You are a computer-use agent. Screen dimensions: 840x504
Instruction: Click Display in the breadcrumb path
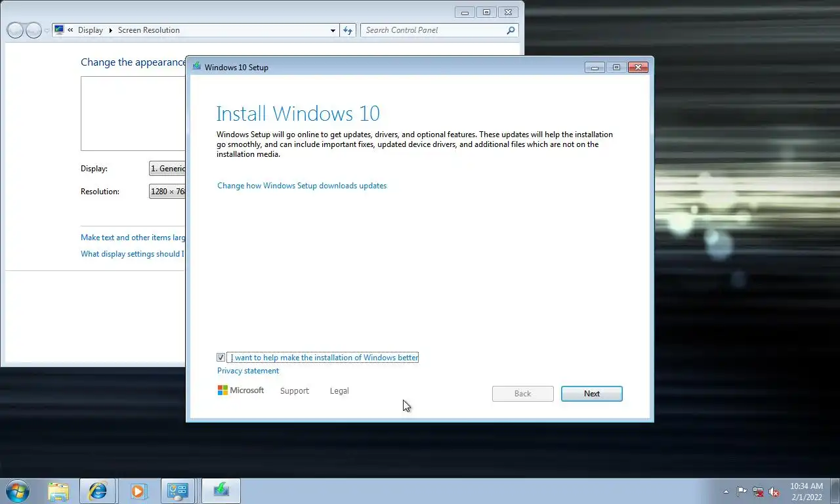[x=90, y=30]
